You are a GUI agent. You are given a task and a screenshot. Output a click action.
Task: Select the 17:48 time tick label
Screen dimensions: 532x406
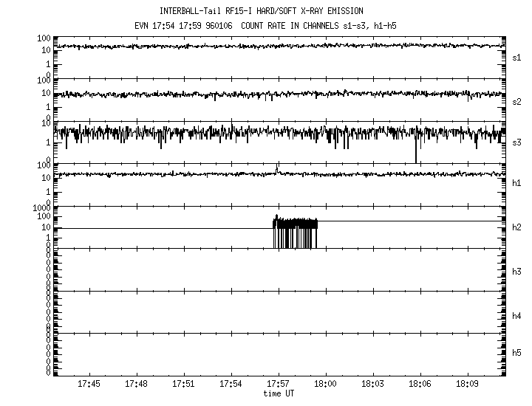(x=137, y=384)
